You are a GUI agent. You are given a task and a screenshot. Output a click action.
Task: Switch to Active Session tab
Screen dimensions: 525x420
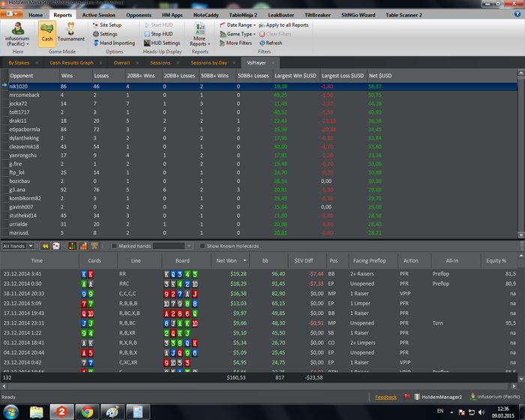[99, 15]
